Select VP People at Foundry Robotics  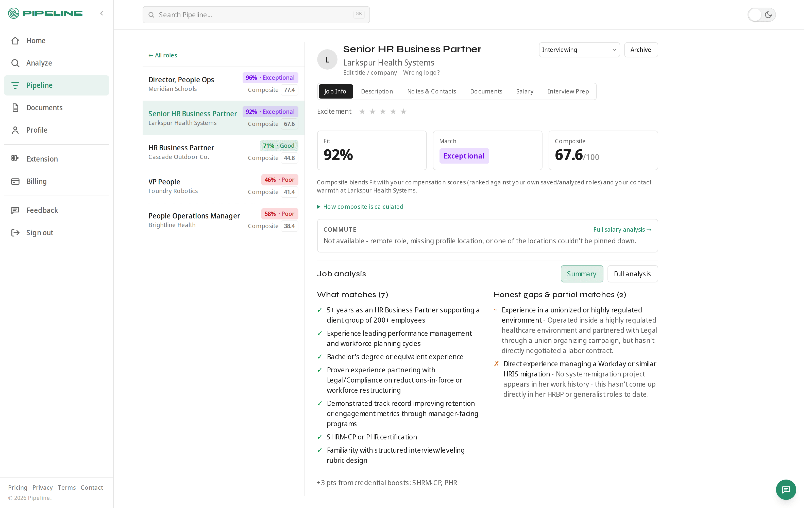tap(224, 186)
